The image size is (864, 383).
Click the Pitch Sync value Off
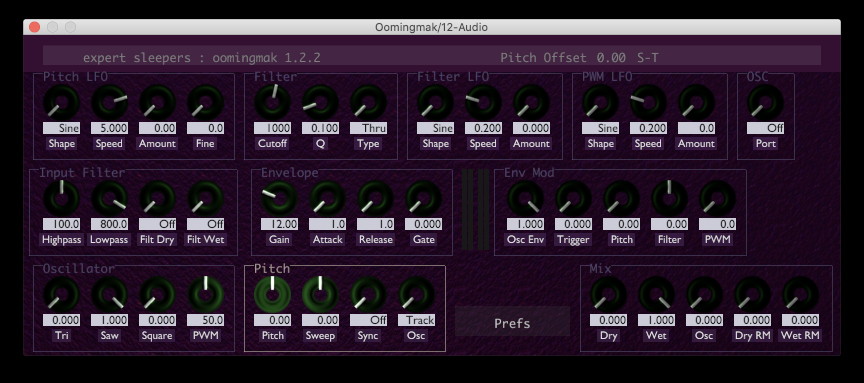tap(368, 320)
